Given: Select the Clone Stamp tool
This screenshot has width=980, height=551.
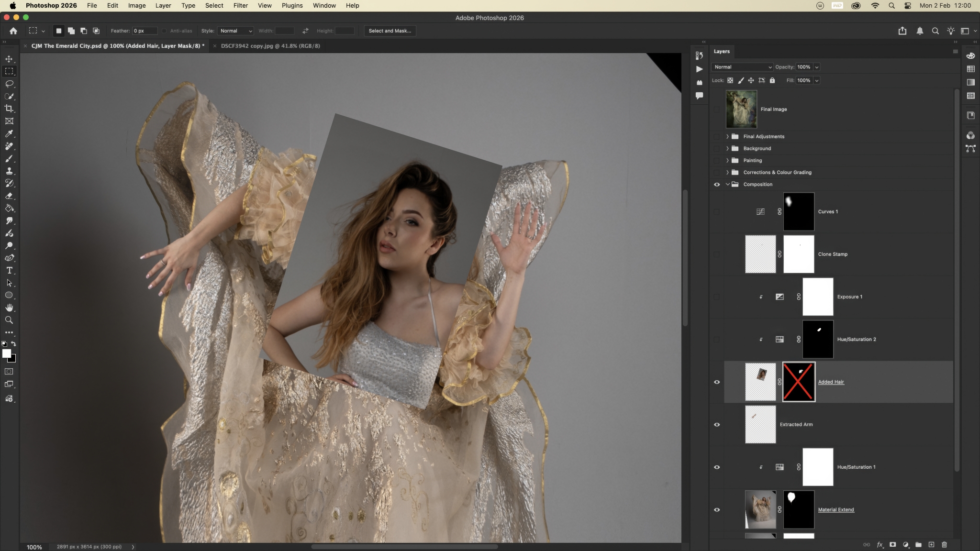Looking at the screenshot, I should click(x=9, y=171).
